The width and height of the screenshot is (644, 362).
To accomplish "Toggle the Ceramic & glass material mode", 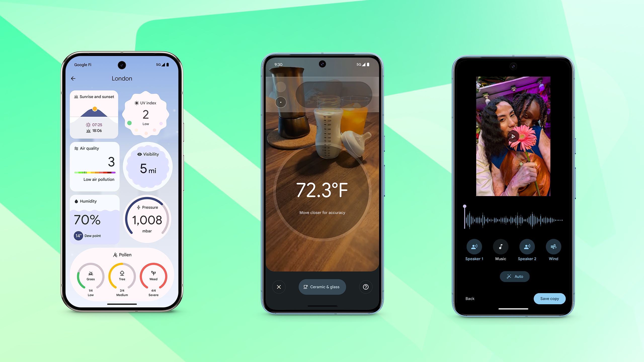I will [321, 286].
